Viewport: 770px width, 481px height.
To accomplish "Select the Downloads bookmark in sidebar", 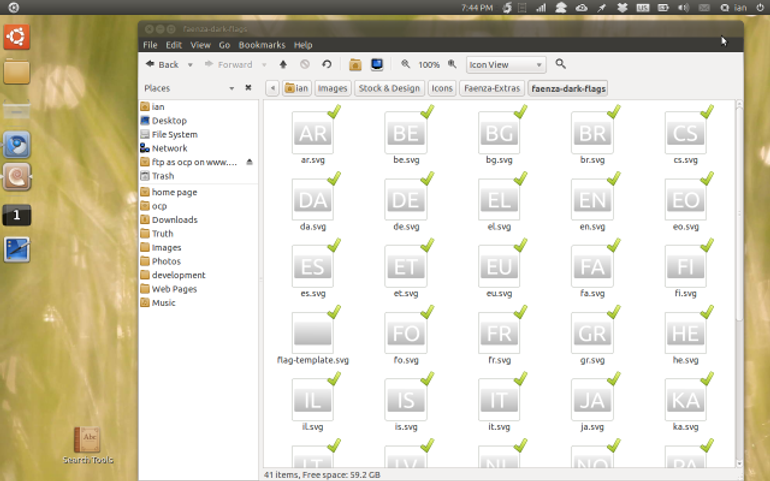I will pos(174,220).
